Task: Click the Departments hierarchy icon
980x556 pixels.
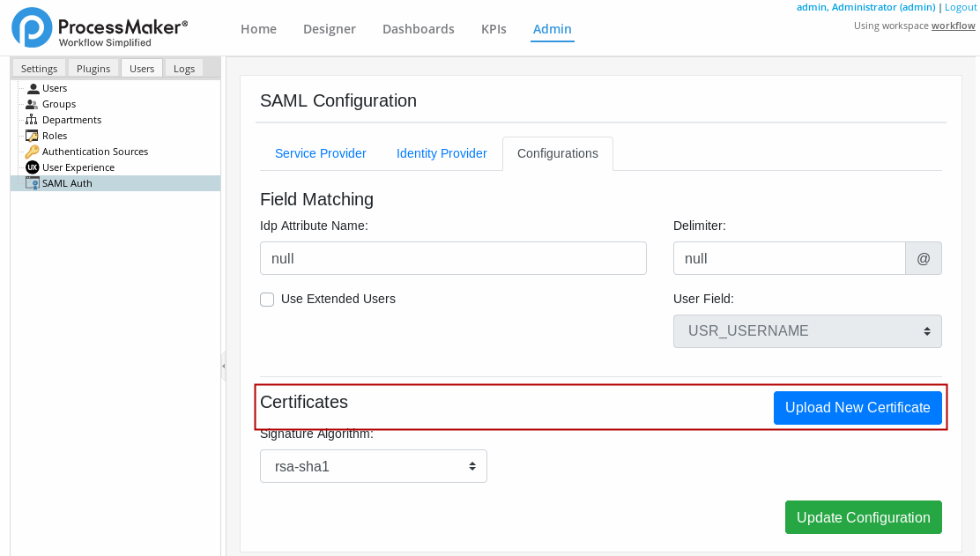Action: pyautogui.click(x=33, y=120)
